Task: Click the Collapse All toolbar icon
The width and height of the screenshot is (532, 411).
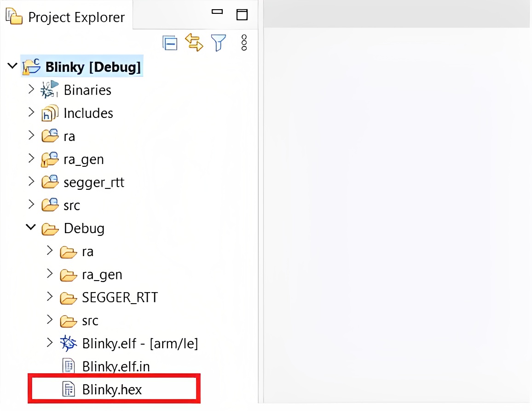Action: click(170, 43)
